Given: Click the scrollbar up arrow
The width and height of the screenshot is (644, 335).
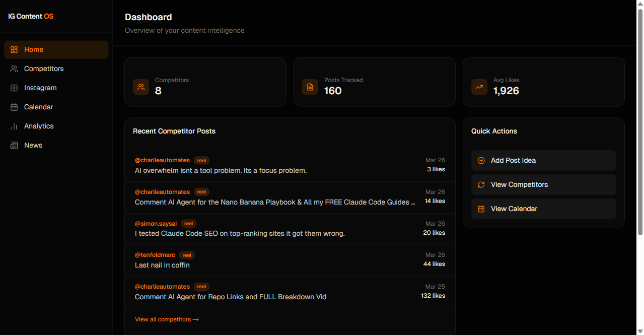Looking at the screenshot, I should (x=640, y=4).
